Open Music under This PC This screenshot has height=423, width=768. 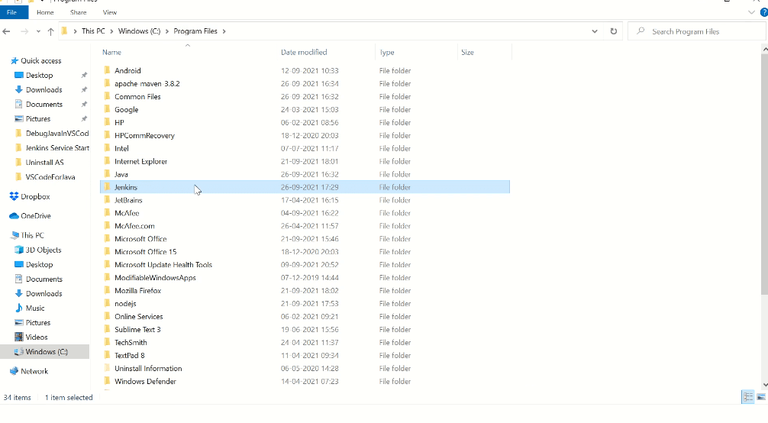coord(35,308)
